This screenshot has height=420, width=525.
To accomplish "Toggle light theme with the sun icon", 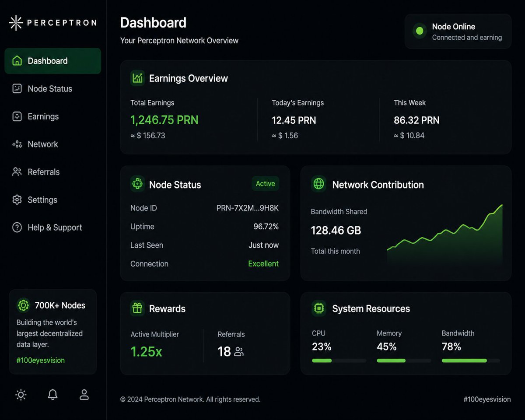I will 21,395.
